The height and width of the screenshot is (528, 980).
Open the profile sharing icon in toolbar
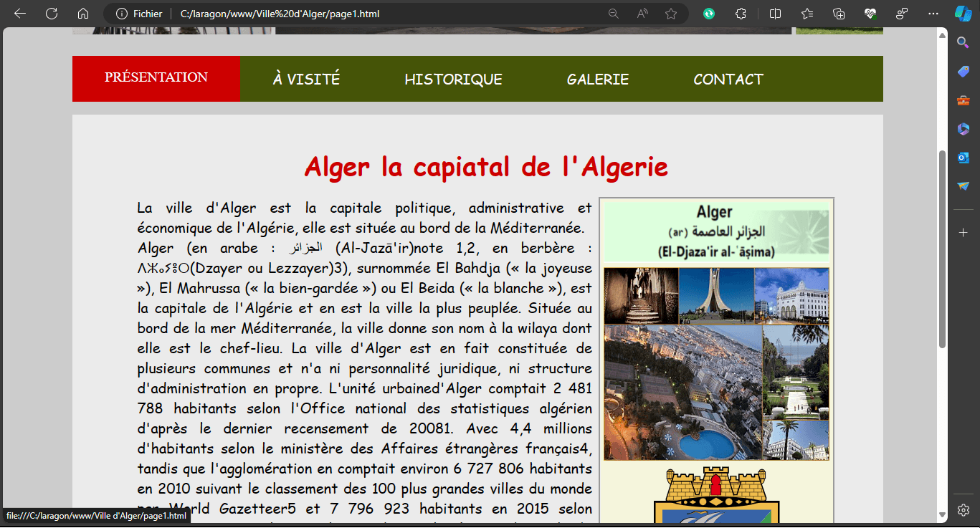coord(902,14)
